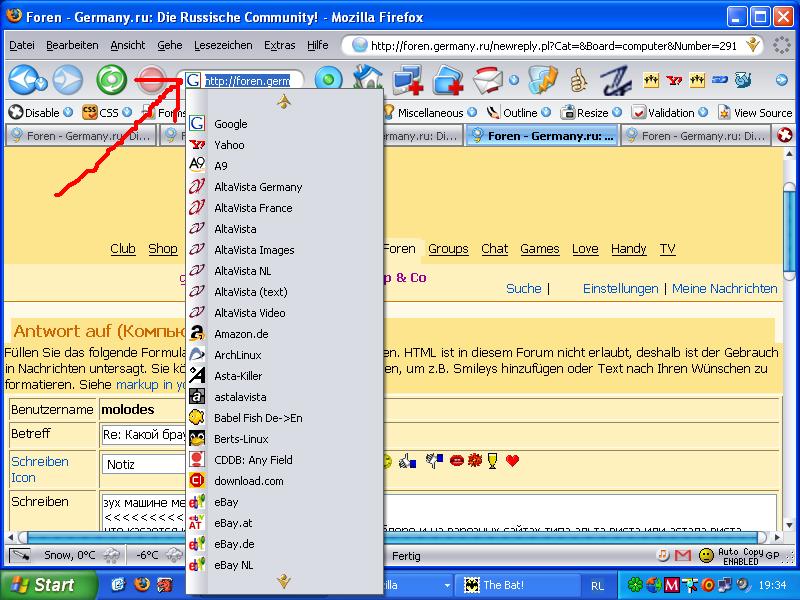This screenshot has width=800, height=600.
Task: Click the Forward navigation arrow
Action: click(68, 80)
